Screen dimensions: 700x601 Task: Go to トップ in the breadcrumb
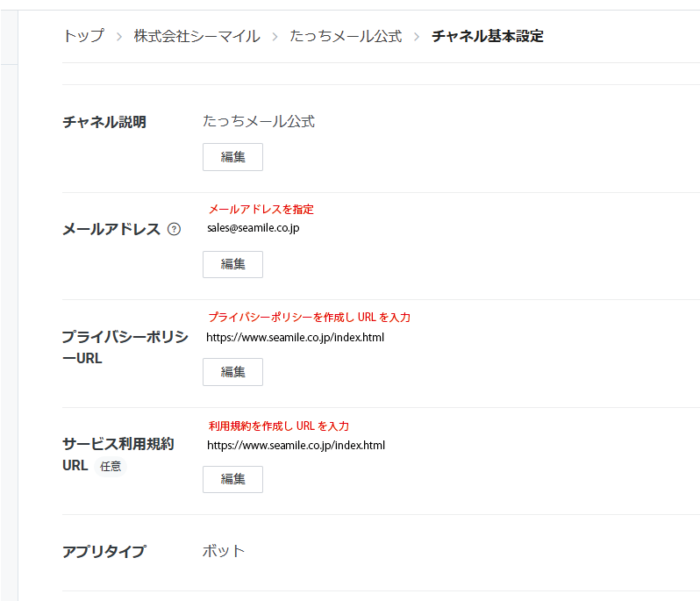pyautogui.click(x=82, y=36)
